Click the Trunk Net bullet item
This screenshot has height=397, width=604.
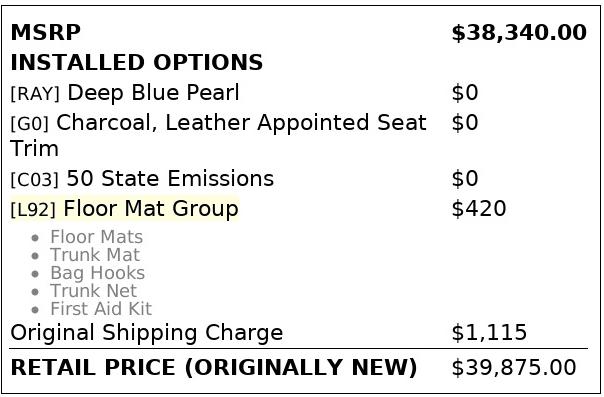pyautogui.click(x=94, y=291)
